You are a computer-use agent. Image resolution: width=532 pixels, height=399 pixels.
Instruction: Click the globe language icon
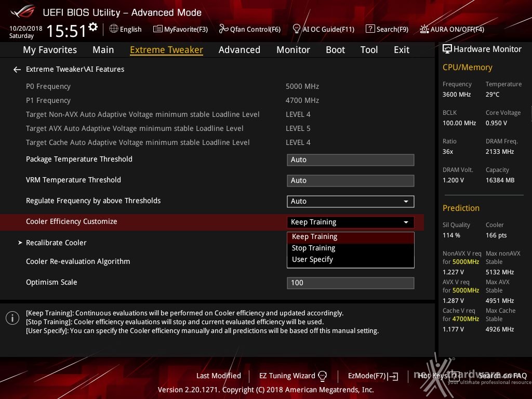114,29
